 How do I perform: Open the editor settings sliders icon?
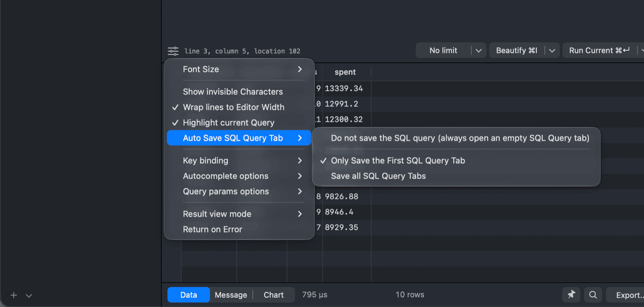click(x=173, y=51)
